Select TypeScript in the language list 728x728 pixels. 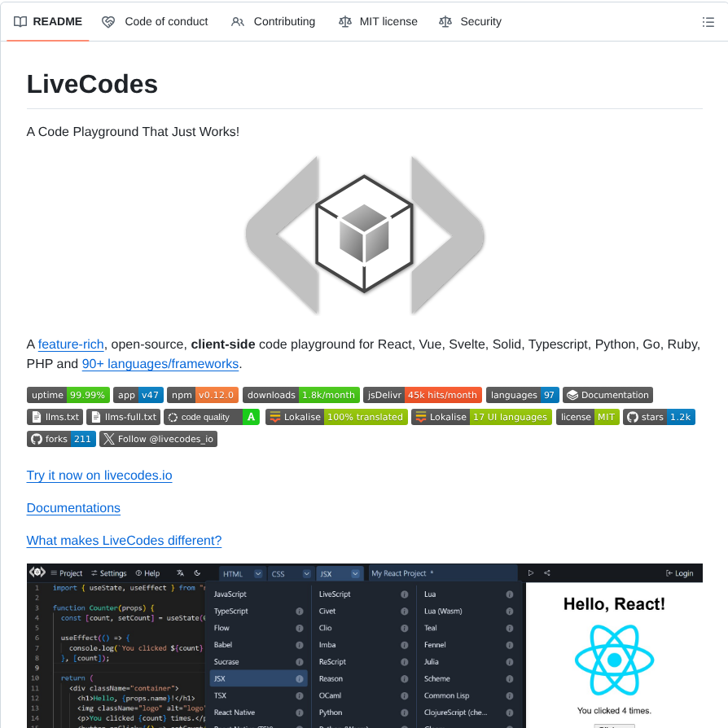point(230,611)
